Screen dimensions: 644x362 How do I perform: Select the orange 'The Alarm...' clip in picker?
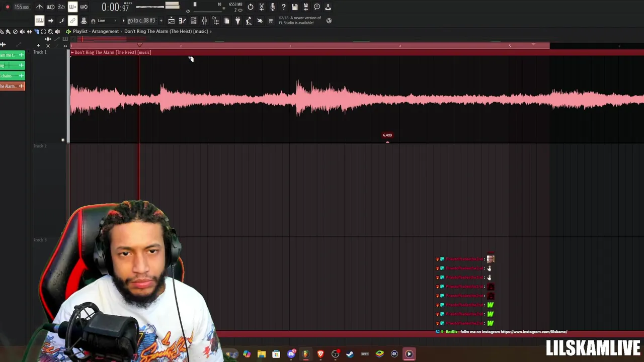[x=12, y=86]
